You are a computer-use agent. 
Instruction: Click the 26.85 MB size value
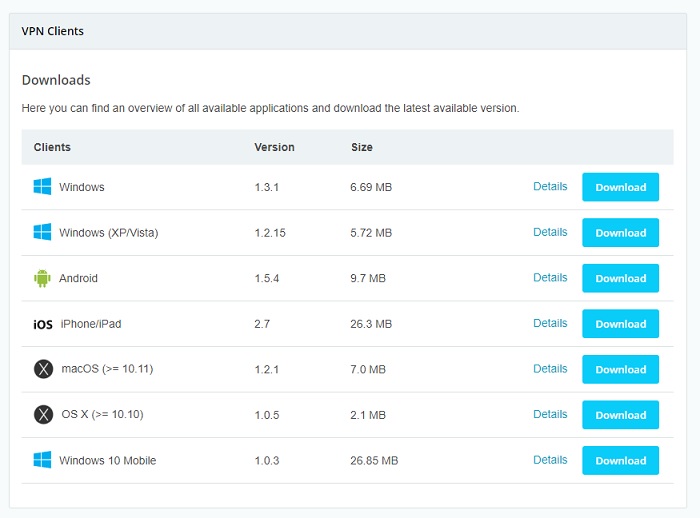coord(374,460)
